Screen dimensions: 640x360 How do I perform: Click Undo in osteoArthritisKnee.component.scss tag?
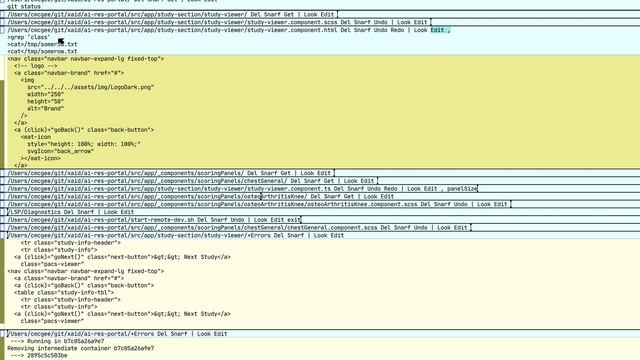tap(460, 204)
